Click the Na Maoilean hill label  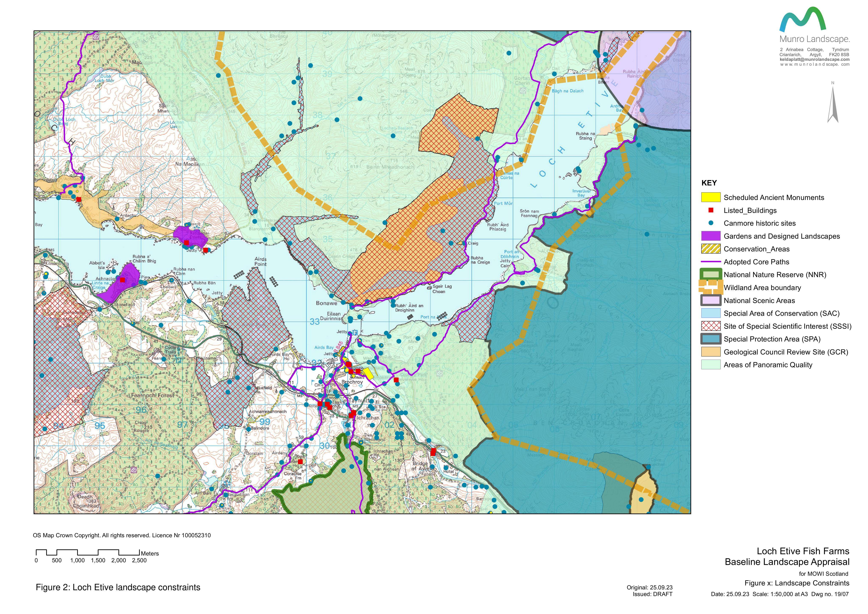(190, 164)
